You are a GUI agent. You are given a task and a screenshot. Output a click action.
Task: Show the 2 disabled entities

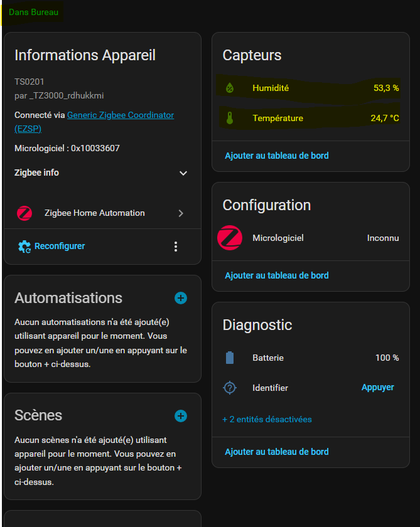click(267, 419)
